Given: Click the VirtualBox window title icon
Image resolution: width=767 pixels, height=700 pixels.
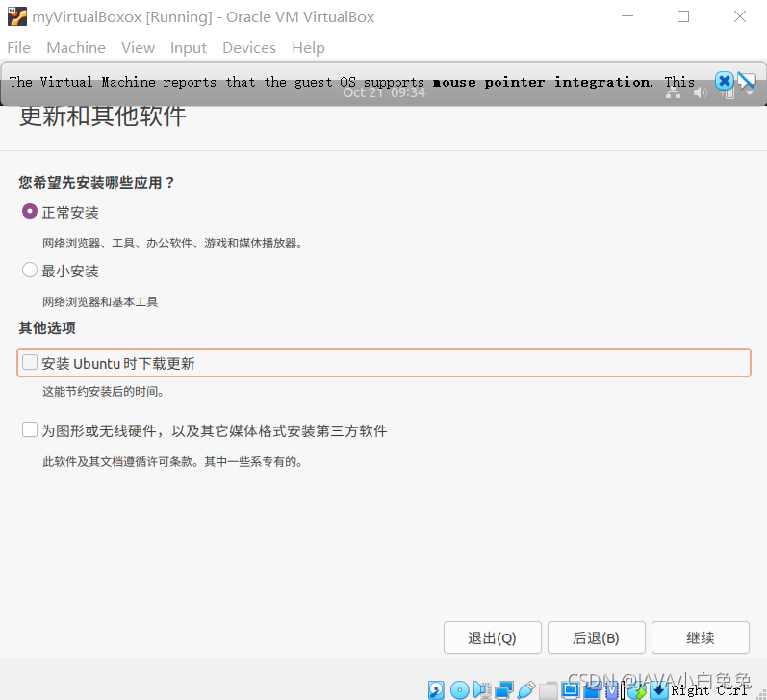Looking at the screenshot, I should pyautogui.click(x=17, y=16).
